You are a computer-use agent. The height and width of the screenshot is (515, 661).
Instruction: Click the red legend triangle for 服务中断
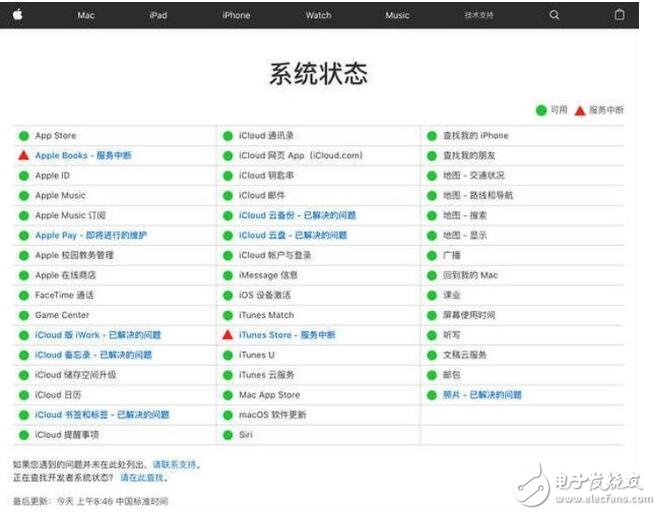580,110
